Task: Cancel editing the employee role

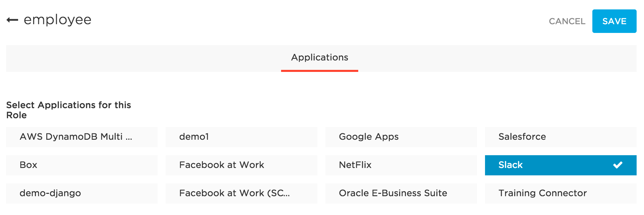Action: [x=567, y=21]
